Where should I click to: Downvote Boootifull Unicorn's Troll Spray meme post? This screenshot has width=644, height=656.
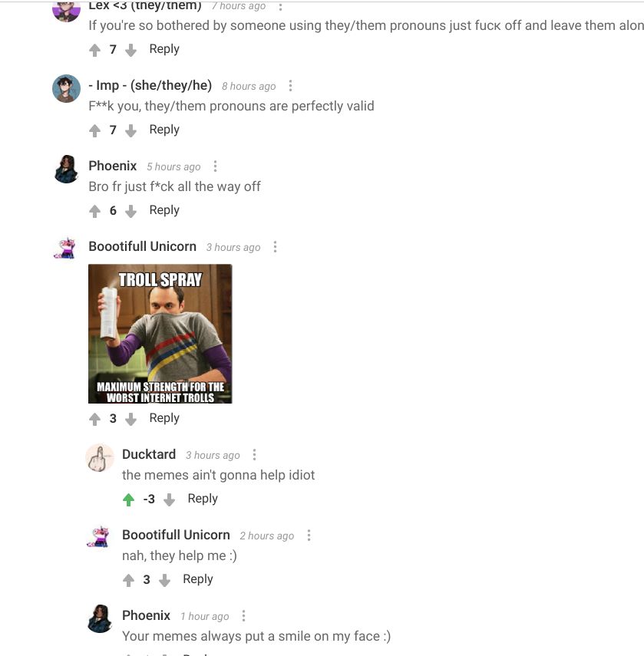[x=131, y=419]
